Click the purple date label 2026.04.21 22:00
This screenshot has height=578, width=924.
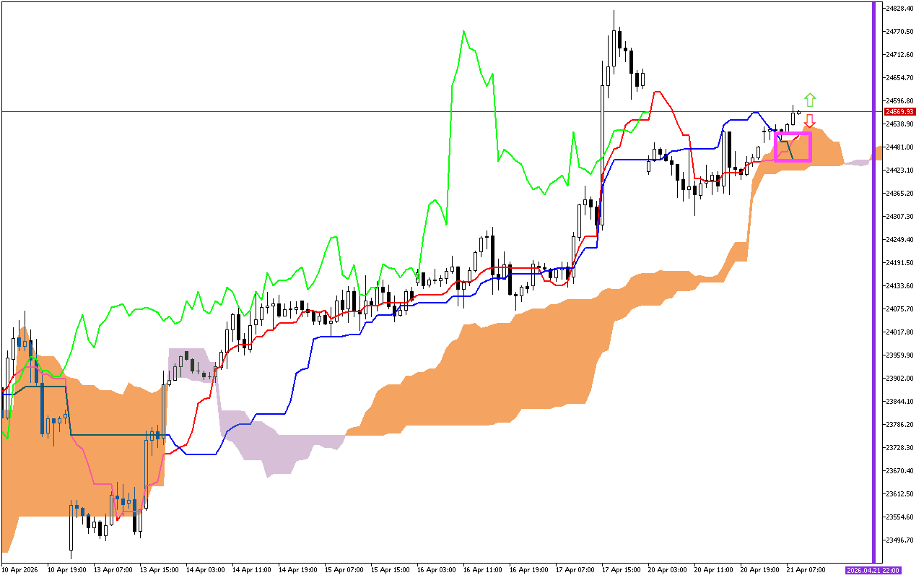[873, 570]
